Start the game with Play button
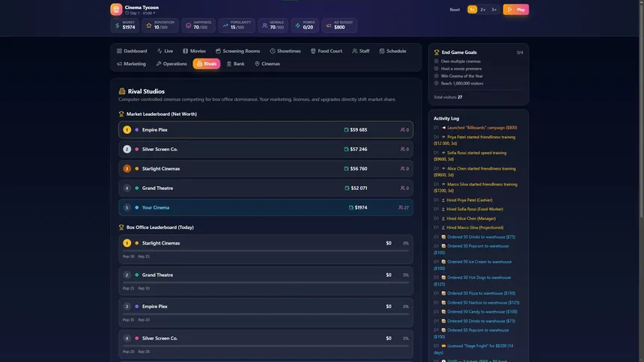Screen dimensions: 644x362 (516, 10)
